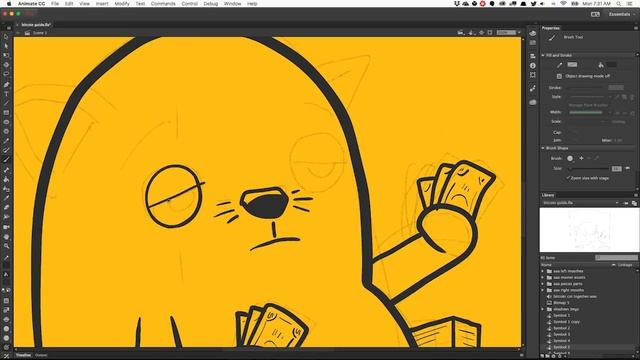
Task: Open Spotlight search in macOS menu bar
Action: 619,4
